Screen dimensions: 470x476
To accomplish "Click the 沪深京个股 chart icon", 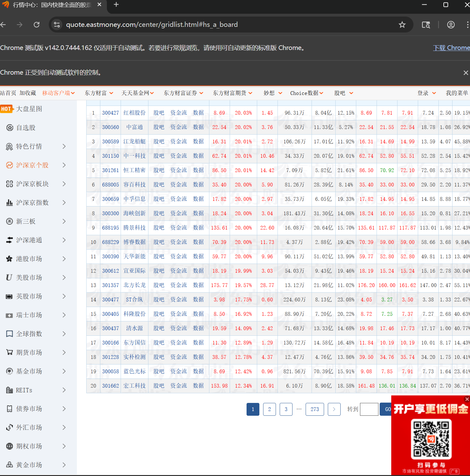I will click(x=10, y=165).
